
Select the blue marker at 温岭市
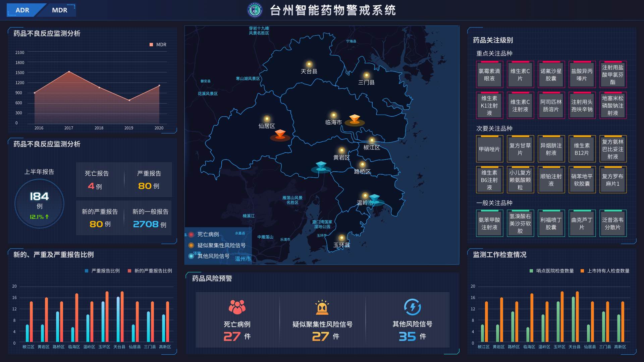click(375, 199)
